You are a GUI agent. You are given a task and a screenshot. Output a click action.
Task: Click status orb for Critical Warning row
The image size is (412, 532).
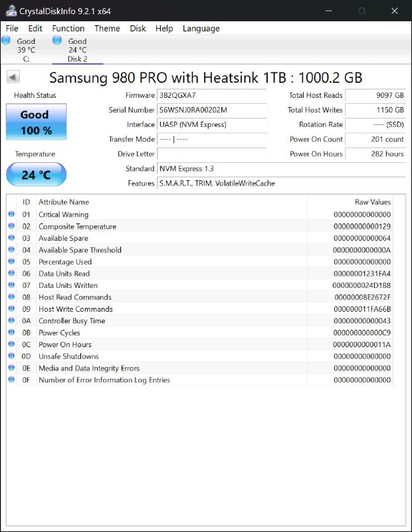pyautogui.click(x=11, y=214)
